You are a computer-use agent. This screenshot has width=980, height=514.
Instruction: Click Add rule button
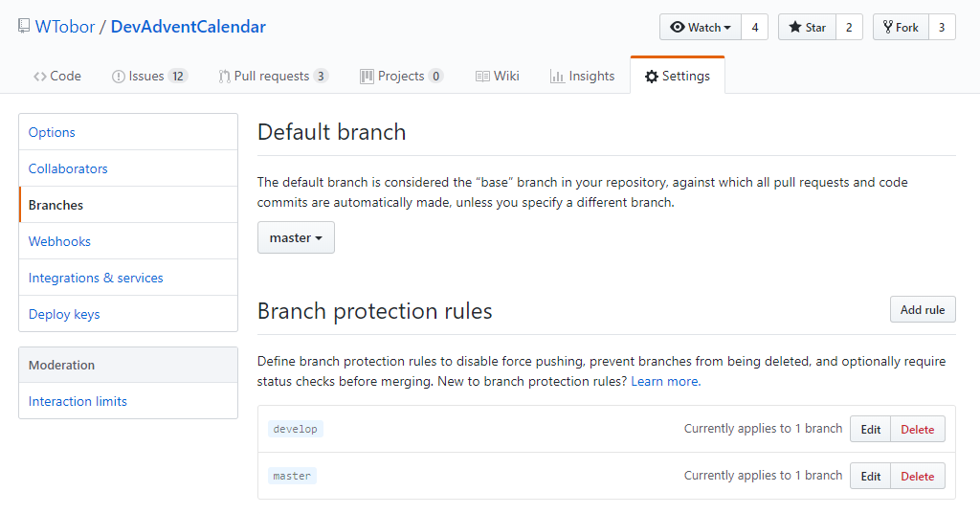click(923, 309)
